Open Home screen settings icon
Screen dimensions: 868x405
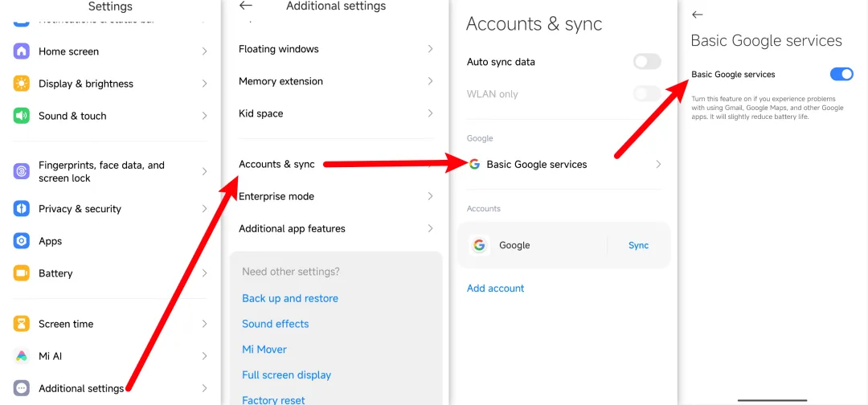coord(22,51)
